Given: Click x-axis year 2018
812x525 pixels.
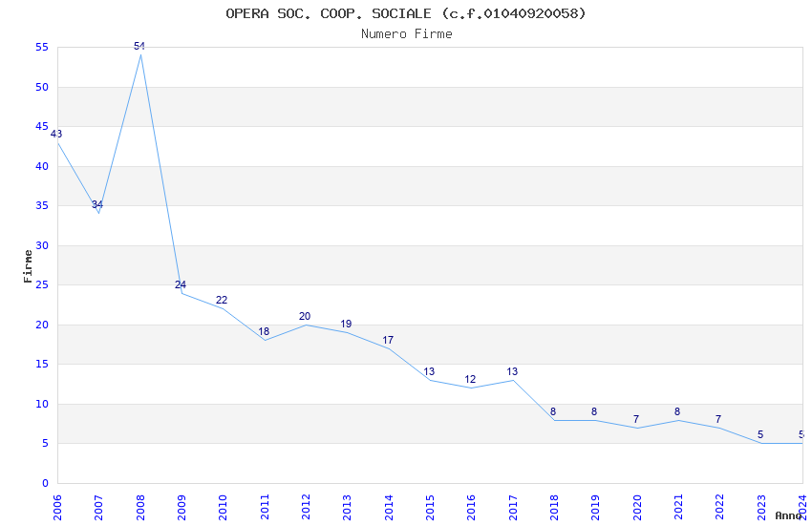Looking at the screenshot, I should [554, 508].
